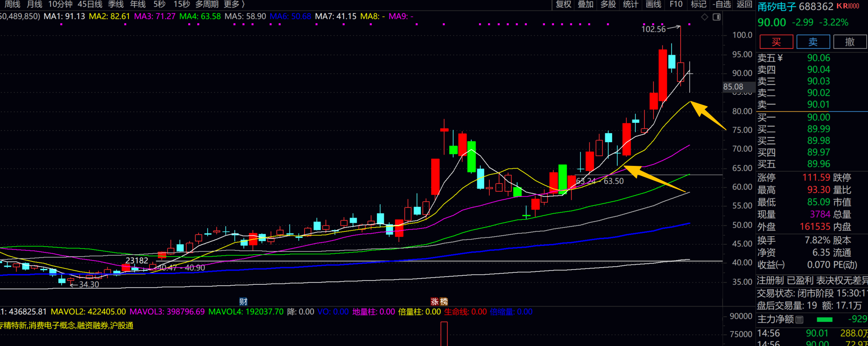Screen dimensions: 868x346
Task: Open the 主力净额 detail list icon
Action: 800,320
